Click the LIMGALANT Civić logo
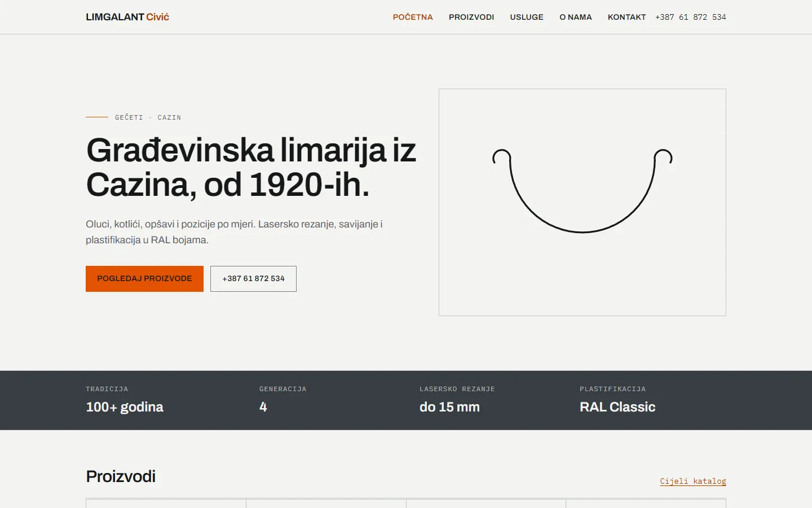Image resolution: width=812 pixels, height=508 pixels. [127, 17]
